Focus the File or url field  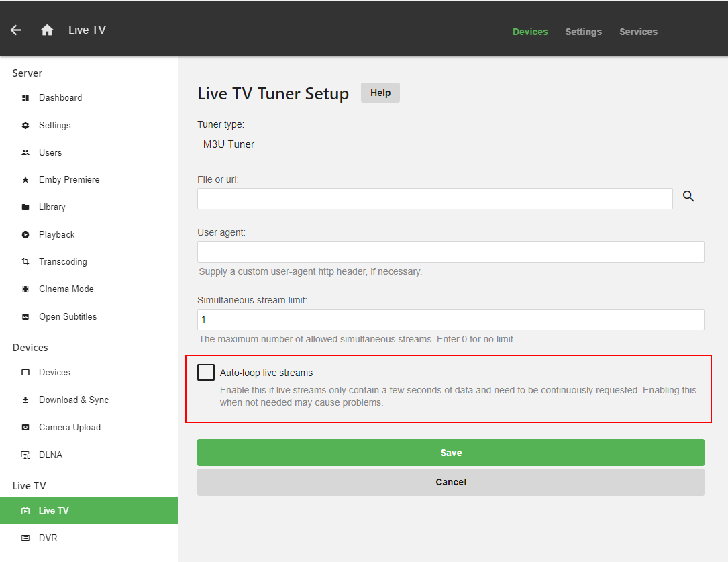(x=435, y=199)
